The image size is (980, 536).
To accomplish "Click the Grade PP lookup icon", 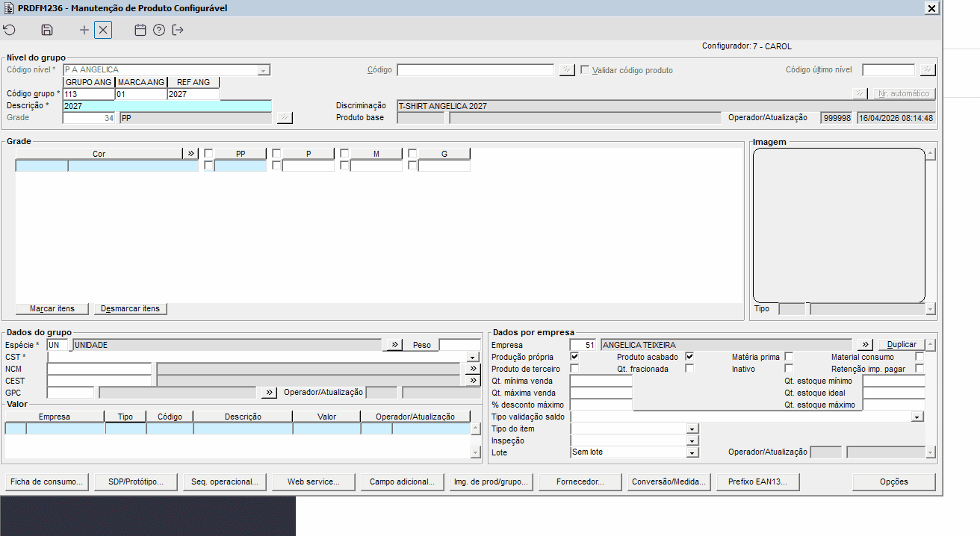I will pos(285,118).
